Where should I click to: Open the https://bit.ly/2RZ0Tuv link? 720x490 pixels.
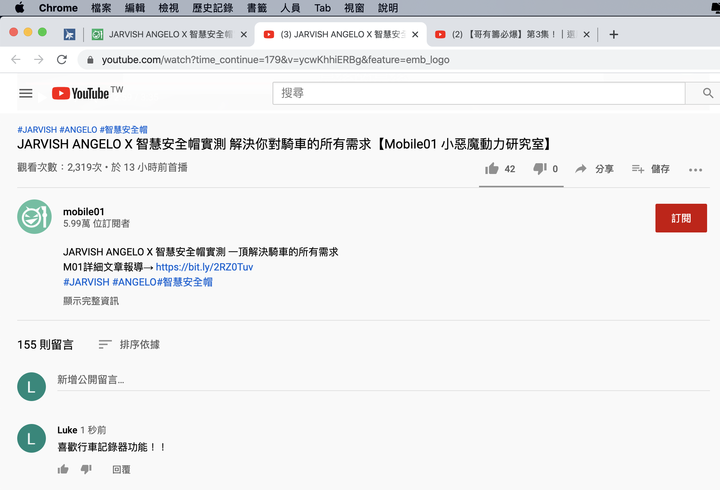204,267
